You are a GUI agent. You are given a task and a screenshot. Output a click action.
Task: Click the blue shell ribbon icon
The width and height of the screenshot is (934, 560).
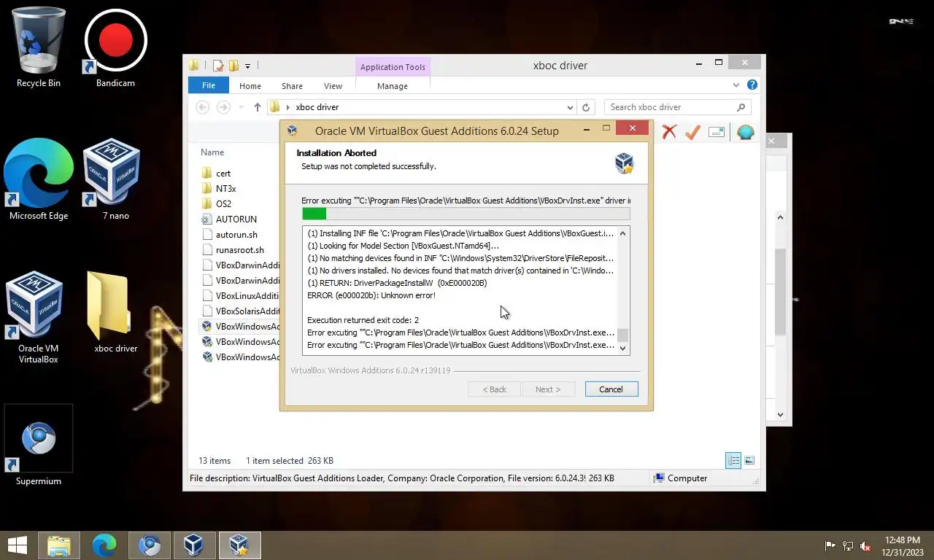745,132
